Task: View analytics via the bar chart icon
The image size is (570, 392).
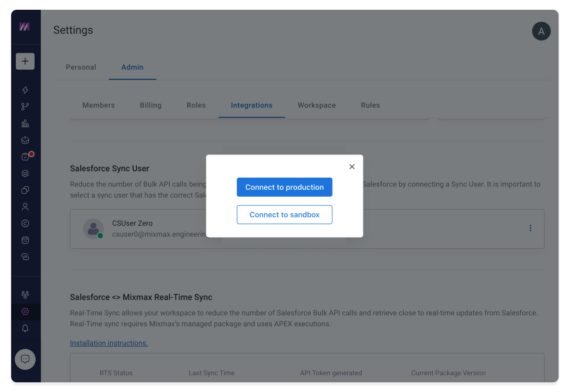Action: (25, 123)
